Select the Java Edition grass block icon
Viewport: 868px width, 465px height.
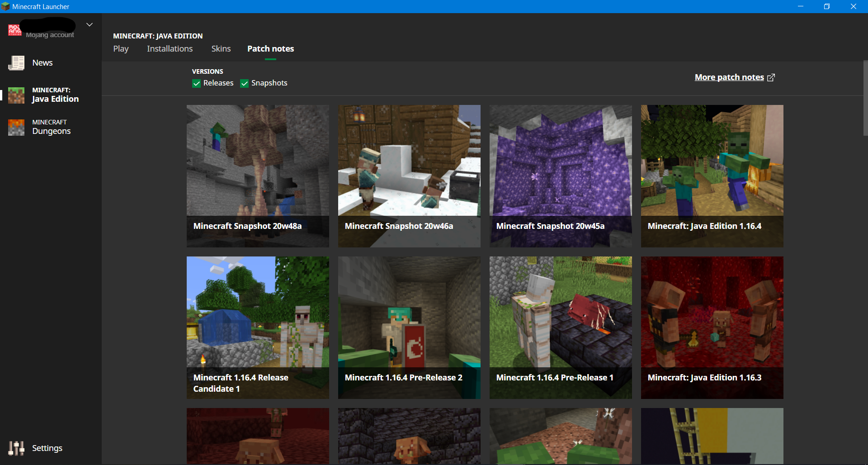(16, 95)
